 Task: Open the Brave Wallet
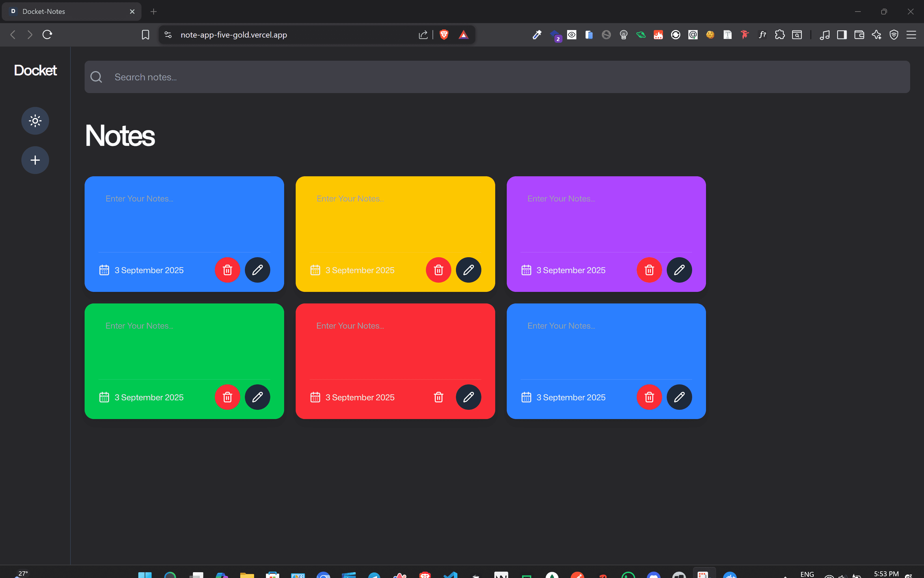859,35
